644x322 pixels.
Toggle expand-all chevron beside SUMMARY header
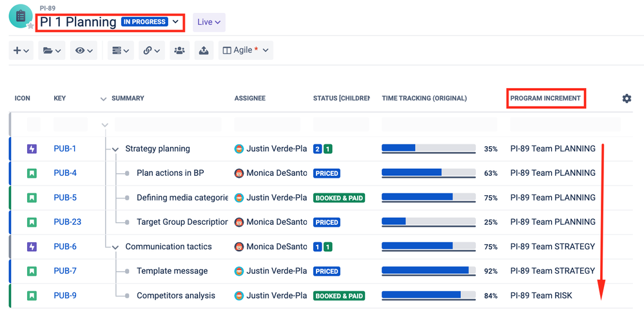[104, 99]
